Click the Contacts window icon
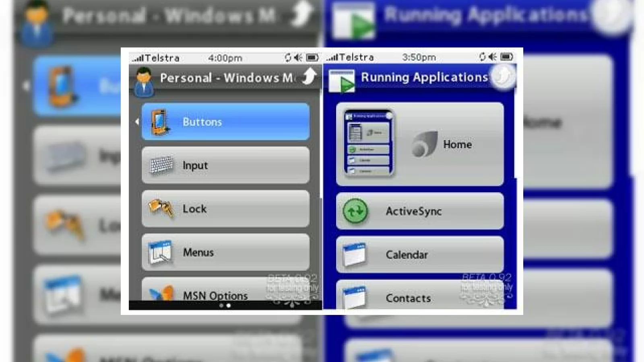This screenshot has width=644, height=362. (354, 297)
